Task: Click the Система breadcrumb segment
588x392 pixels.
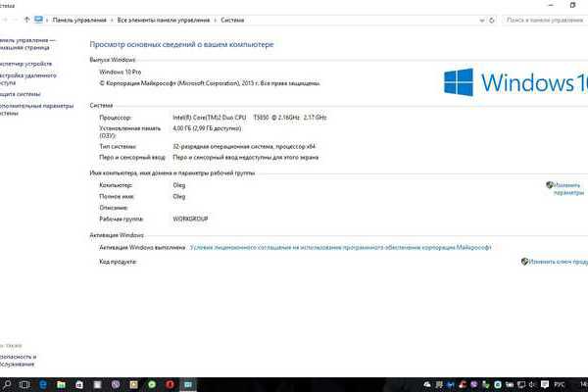Action: [x=232, y=21]
